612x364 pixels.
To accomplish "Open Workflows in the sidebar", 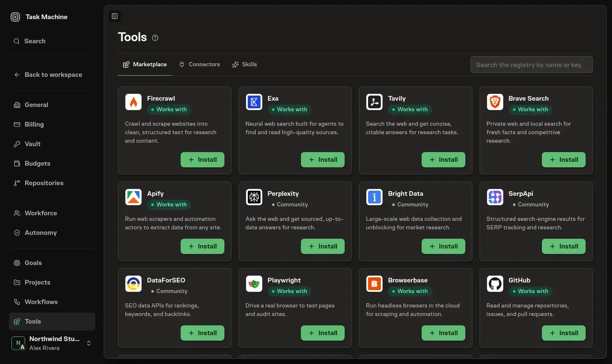I will pyautogui.click(x=52, y=302).
